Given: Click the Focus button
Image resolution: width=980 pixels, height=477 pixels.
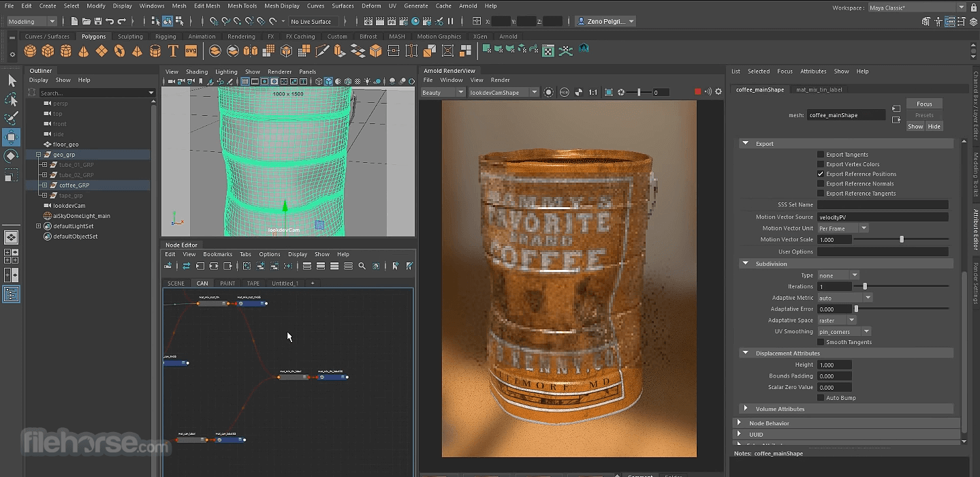Looking at the screenshot, I should pos(924,104).
